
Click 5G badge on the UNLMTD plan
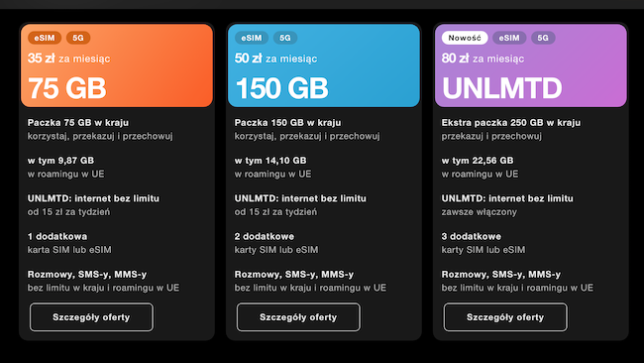pos(543,38)
